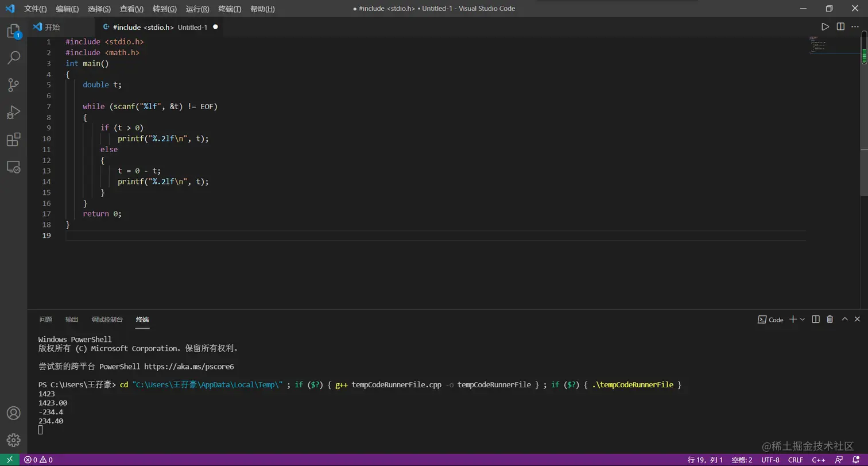Image resolution: width=868 pixels, height=466 pixels.
Task: Close the terminal panel
Action: click(858, 319)
